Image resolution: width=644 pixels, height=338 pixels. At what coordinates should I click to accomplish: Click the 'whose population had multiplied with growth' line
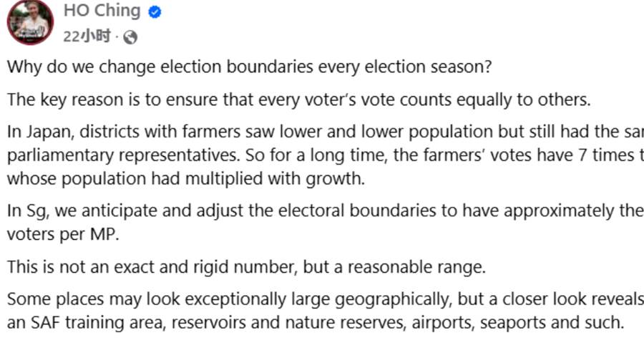(x=186, y=178)
